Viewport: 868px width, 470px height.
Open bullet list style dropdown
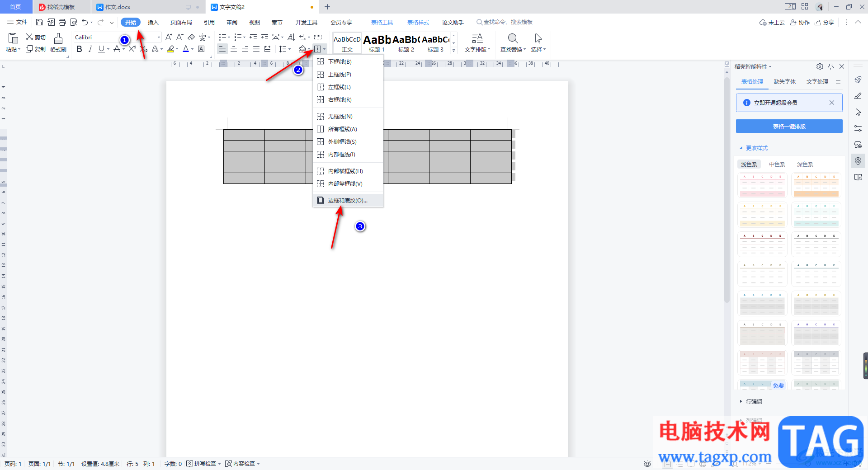coord(229,38)
